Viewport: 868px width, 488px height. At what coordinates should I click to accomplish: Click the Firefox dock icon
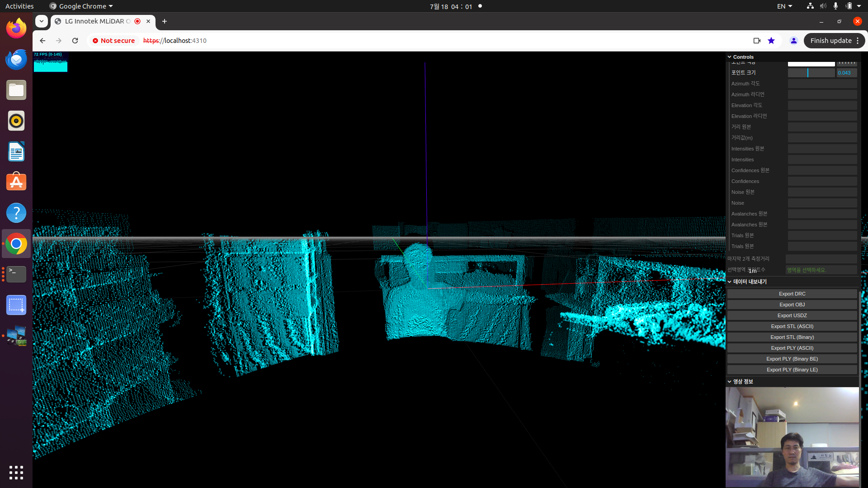click(x=16, y=28)
